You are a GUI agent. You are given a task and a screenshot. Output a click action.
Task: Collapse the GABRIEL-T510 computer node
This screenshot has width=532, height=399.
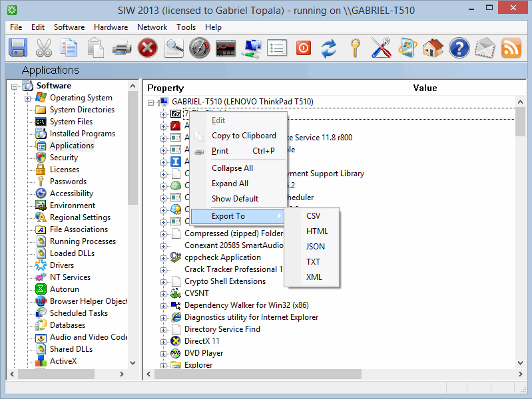click(150, 102)
